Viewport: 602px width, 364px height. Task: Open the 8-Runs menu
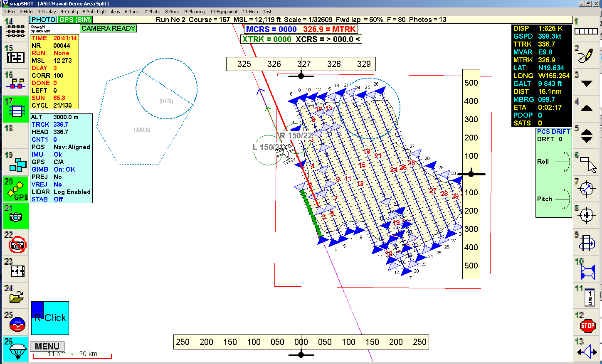(172, 12)
